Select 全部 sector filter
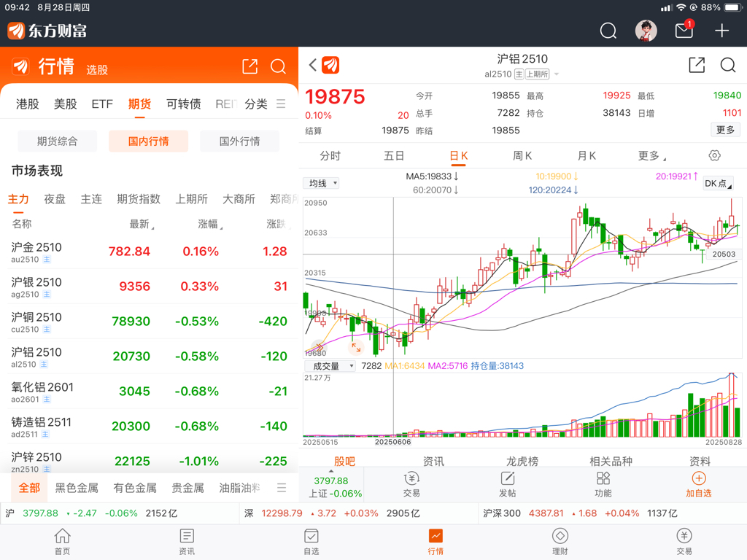 [29, 488]
